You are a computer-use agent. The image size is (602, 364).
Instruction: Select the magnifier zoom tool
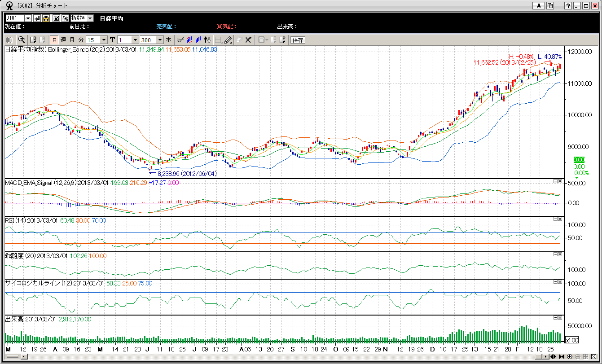pyautogui.click(x=22, y=40)
